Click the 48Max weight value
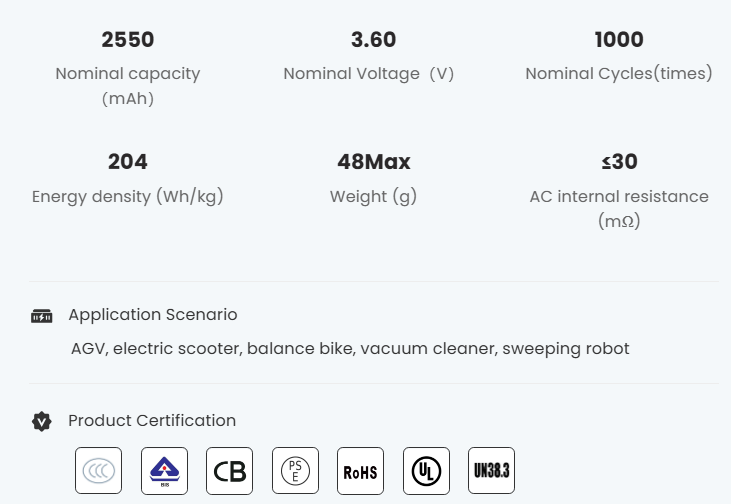The width and height of the screenshot is (731, 504). [x=374, y=162]
